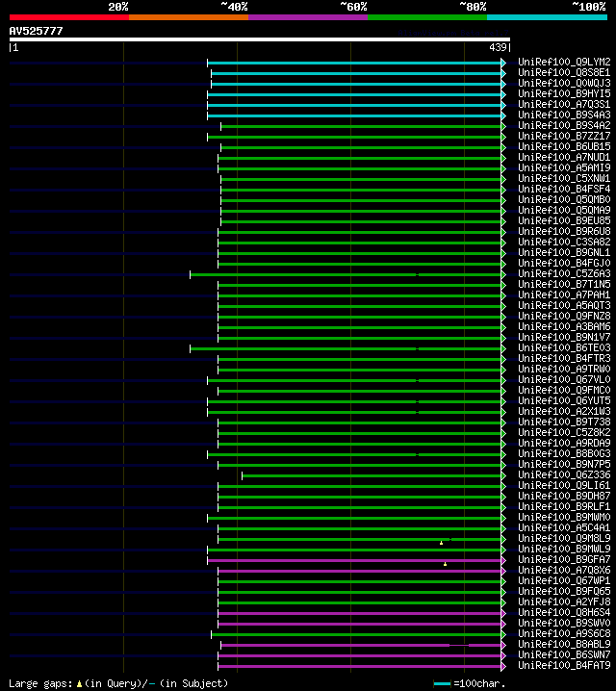Viewport: 616px width, 691px height.
Task: Click the cyan alignment bar of Q9LYM2
Action: [354, 63]
